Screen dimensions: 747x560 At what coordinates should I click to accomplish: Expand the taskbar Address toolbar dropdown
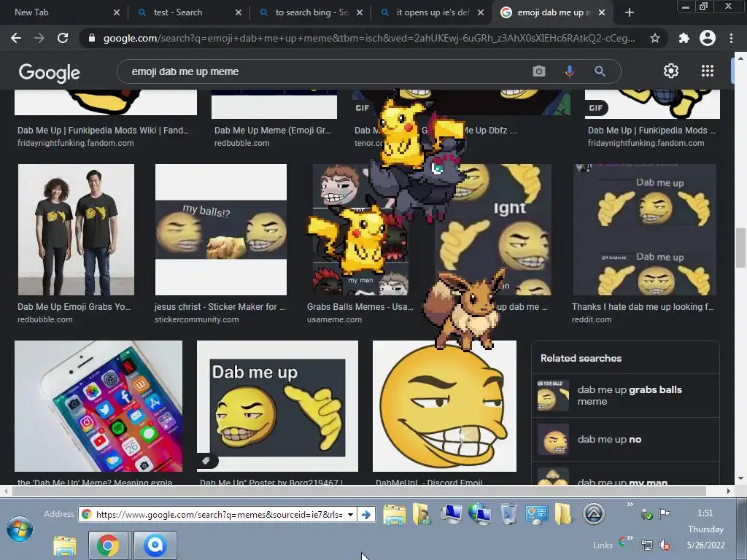(x=351, y=514)
